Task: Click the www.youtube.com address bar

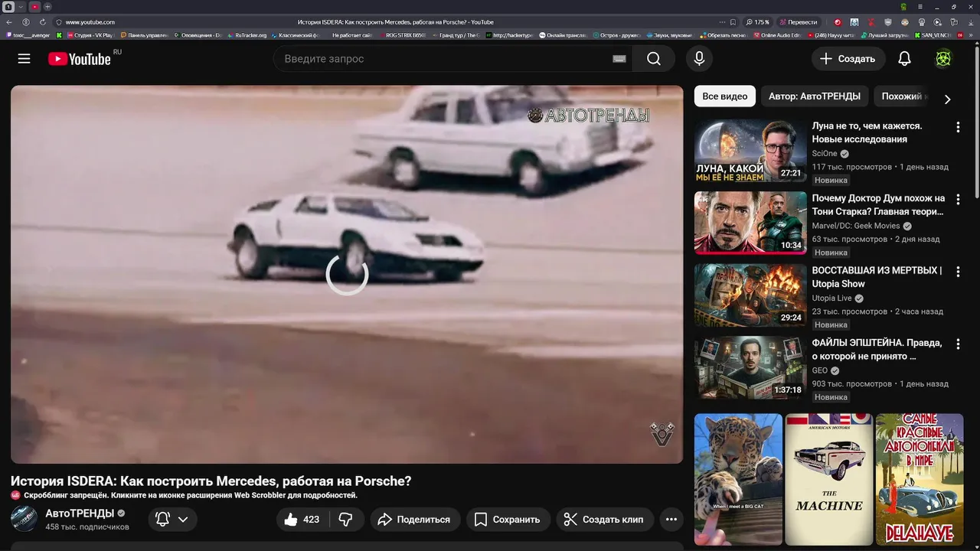Action: click(90, 22)
